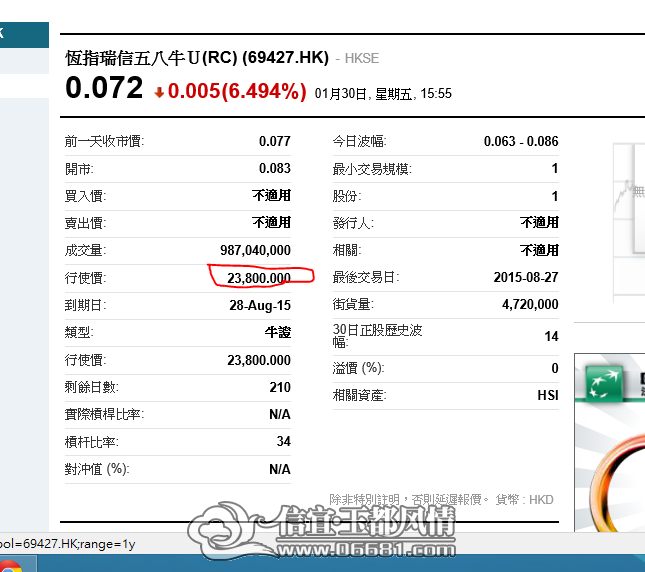Click the 今日波幅 value 0.063 - 0.086
The height and width of the screenshot is (572, 645).
tap(521, 141)
